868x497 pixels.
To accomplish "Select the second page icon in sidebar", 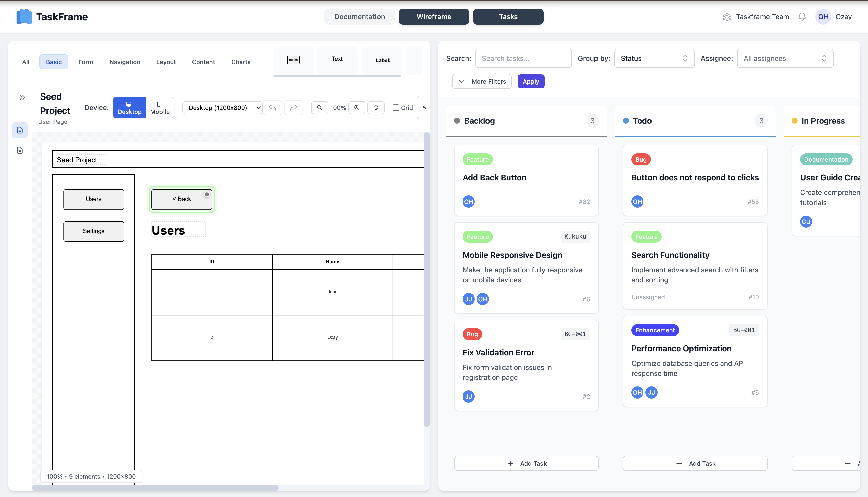I will [20, 150].
